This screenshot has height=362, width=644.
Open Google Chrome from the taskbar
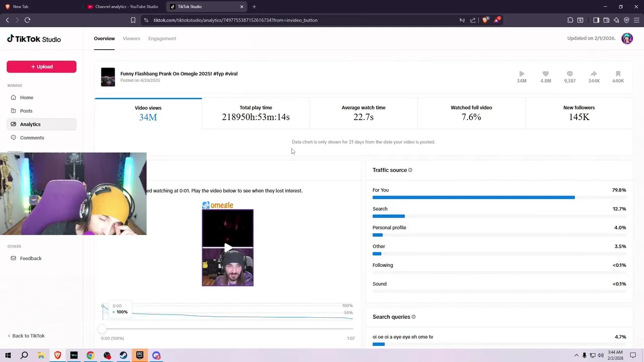coord(90,355)
